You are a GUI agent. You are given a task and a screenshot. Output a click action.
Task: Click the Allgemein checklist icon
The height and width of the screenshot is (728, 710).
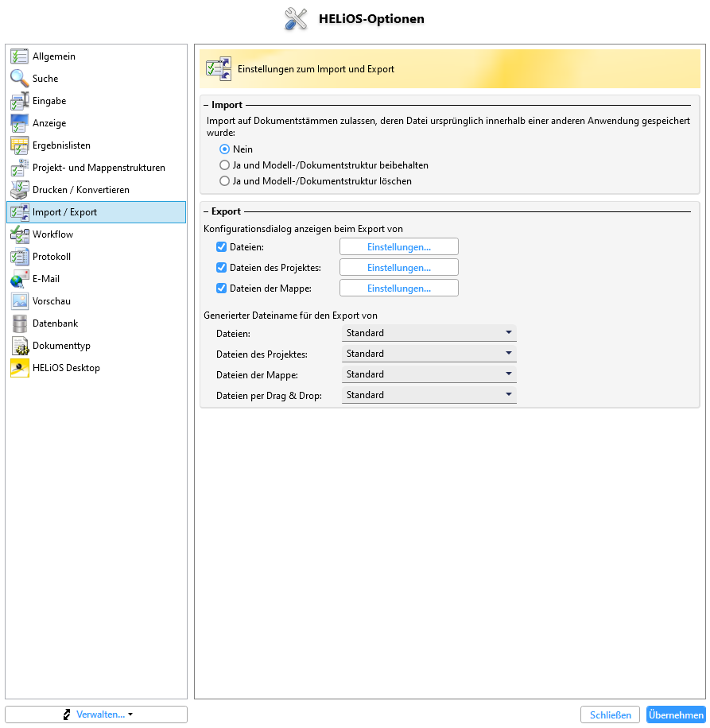20,56
